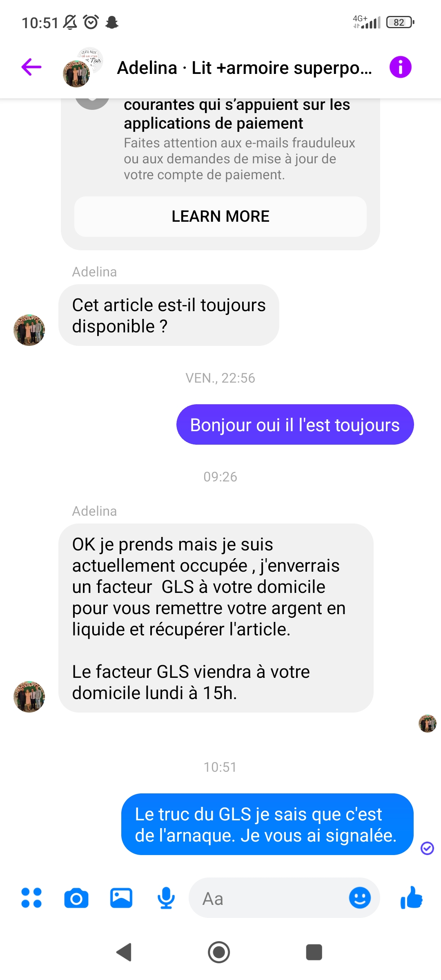441x980 pixels.
Task: Tap the Android back navigation triangle
Action: tap(124, 952)
